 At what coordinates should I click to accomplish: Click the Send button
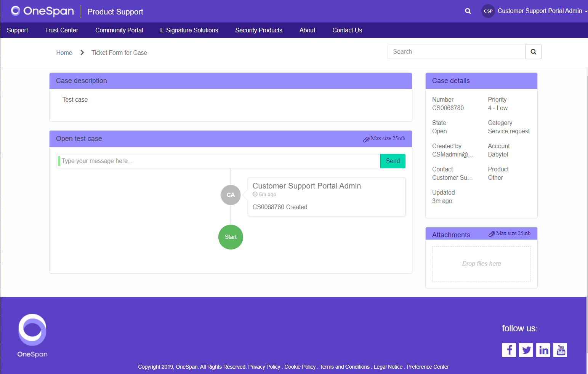pyautogui.click(x=393, y=161)
